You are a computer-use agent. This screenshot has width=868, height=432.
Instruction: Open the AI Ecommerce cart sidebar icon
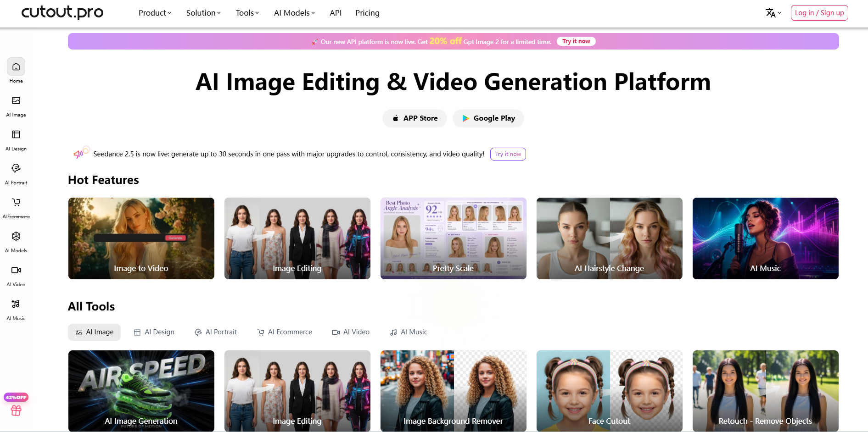point(16,203)
